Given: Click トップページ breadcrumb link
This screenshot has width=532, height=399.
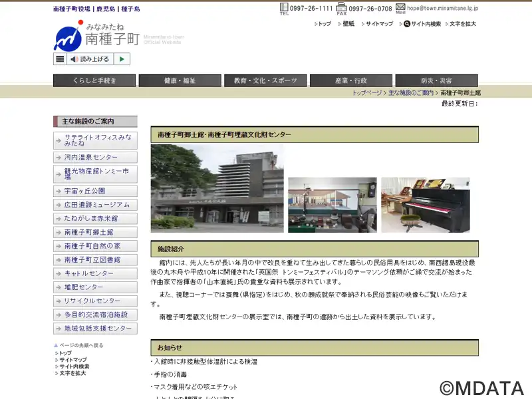Looking at the screenshot, I should coord(367,92).
